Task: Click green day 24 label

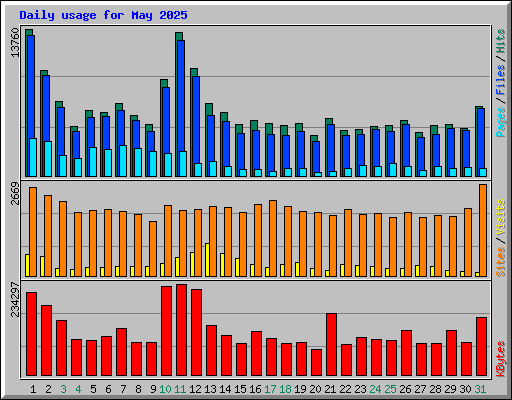Action: pyautogui.click(x=375, y=389)
